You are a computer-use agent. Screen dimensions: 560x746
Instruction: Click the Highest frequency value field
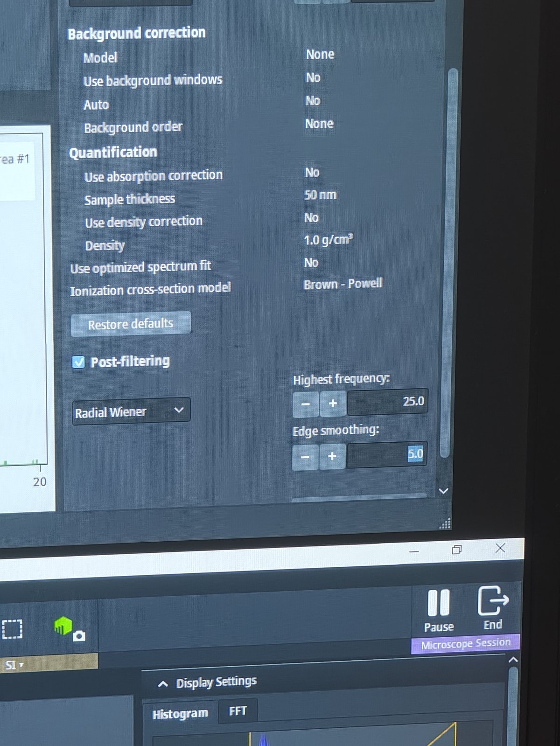point(387,402)
